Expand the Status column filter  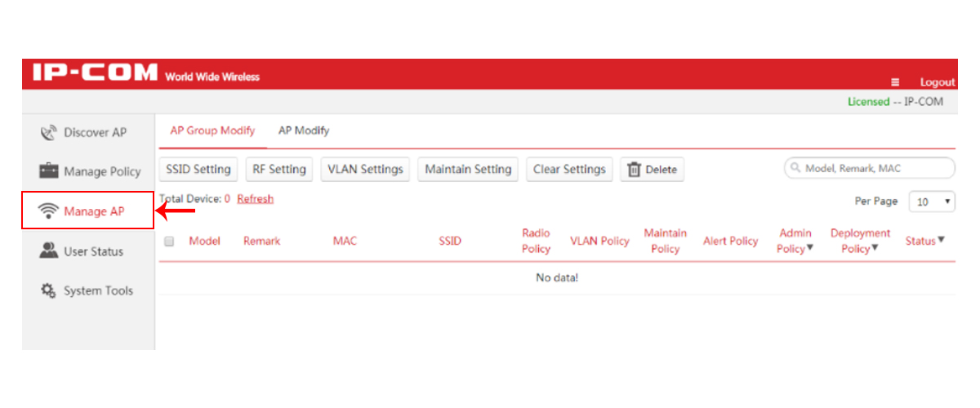tap(941, 240)
